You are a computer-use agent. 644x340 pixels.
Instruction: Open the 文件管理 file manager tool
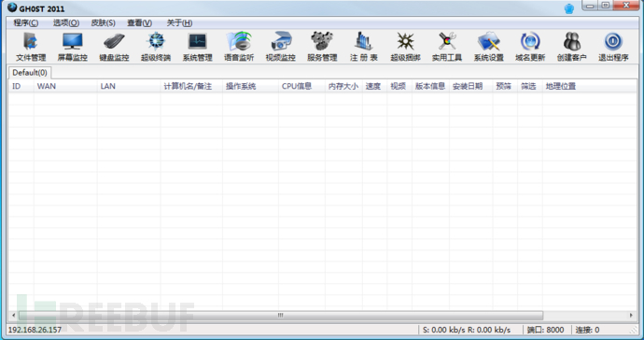coord(31,47)
